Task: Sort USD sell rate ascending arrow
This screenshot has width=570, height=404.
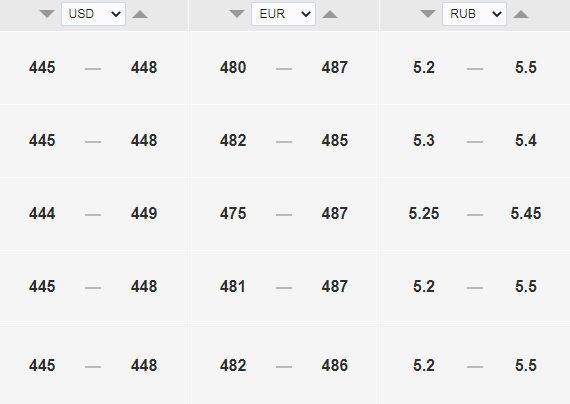Action: coord(140,14)
